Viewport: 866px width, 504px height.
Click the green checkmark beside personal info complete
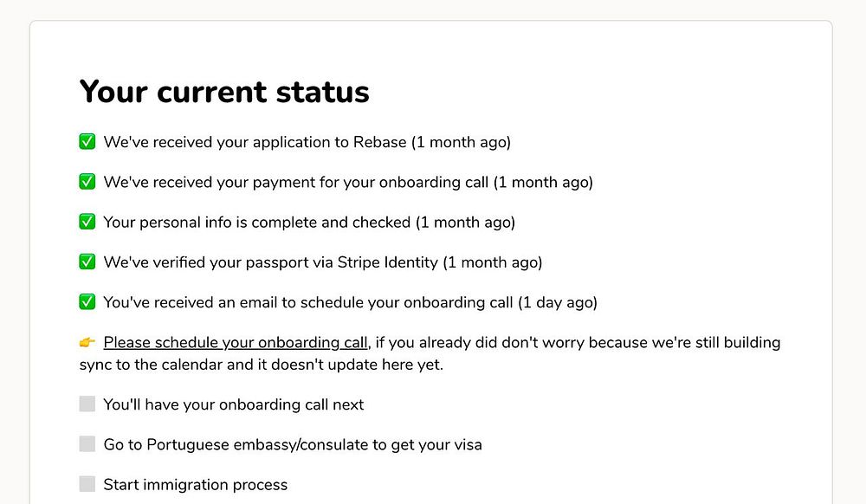click(x=87, y=222)
